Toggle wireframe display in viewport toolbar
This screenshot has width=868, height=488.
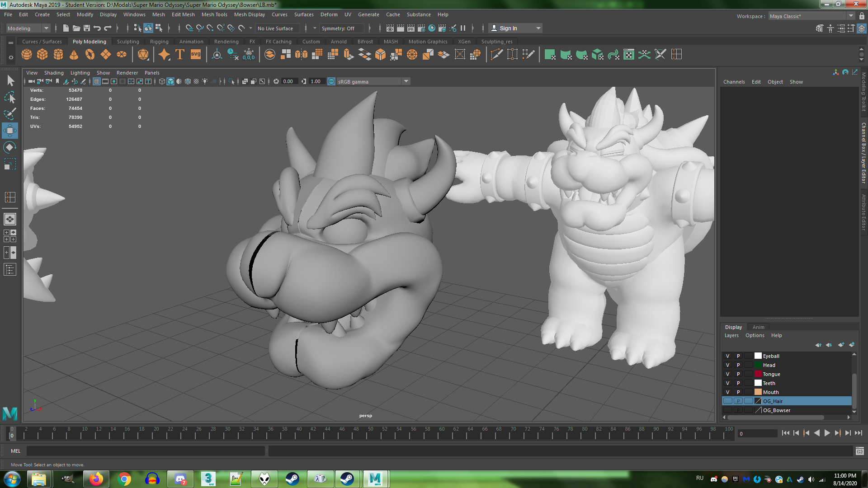[x=162, y=81]
